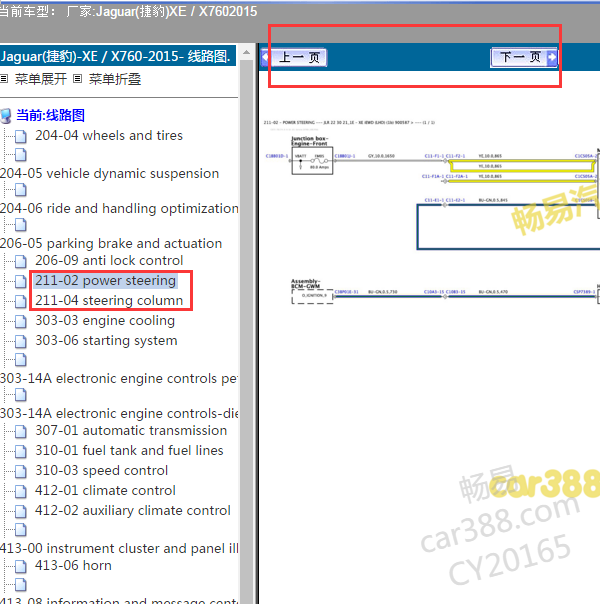600x604 pixels.
Task: Open 204-06 ride and handling optimization
Action: 119,208
